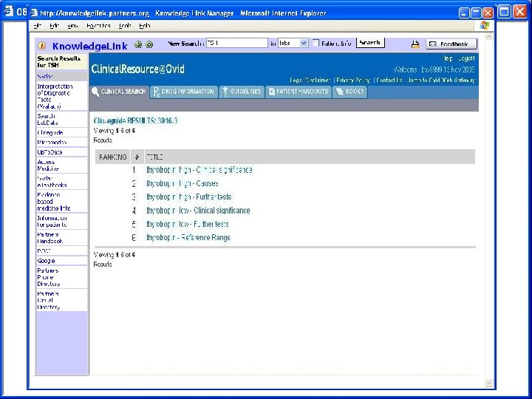
Task: Open the search category dropdown
Action: 293,43
